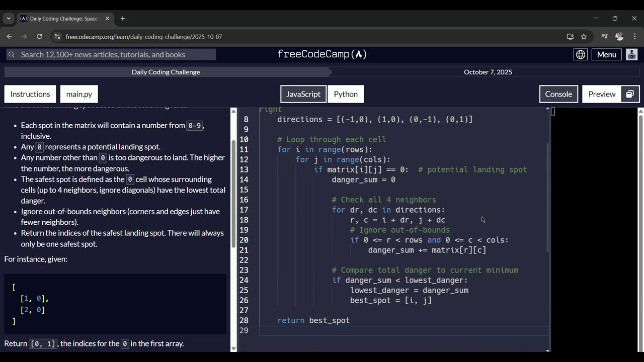The image size is (644, 362).
Task: Go to the freeCodeCamp home logo
Action: tap(322, 54)
